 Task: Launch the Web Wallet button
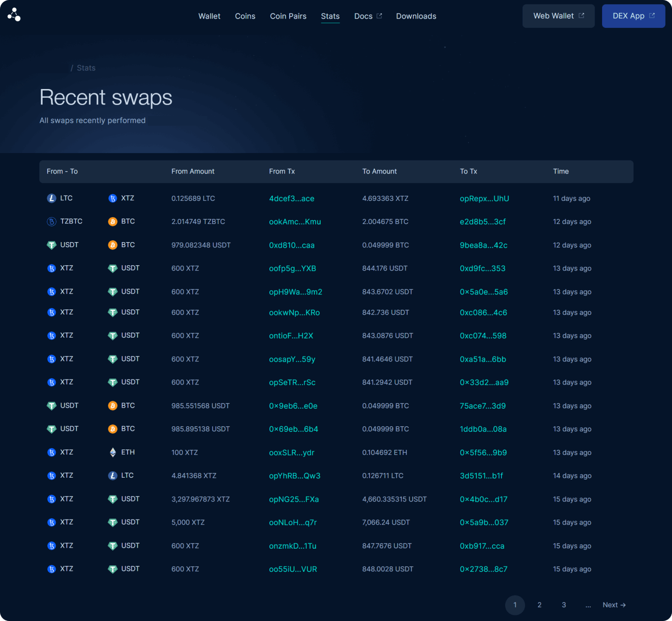point(558,16)
